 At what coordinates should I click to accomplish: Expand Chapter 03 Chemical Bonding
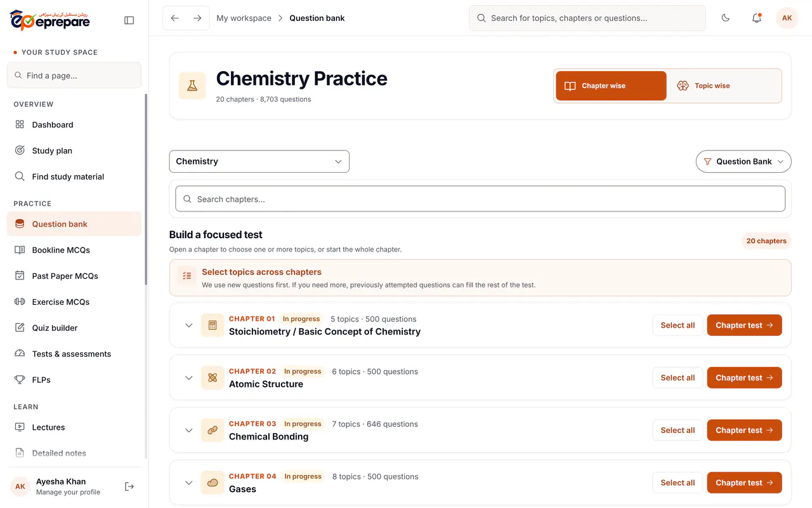pos(188,430)
